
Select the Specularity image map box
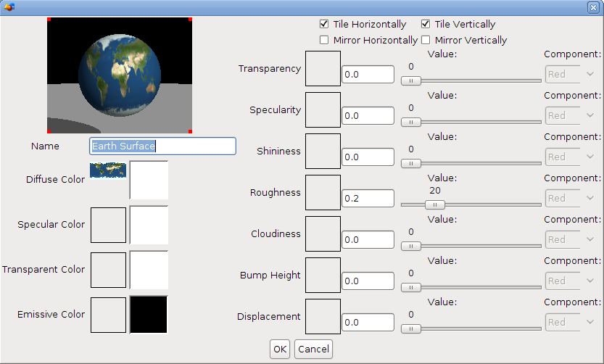coord(323,109)
